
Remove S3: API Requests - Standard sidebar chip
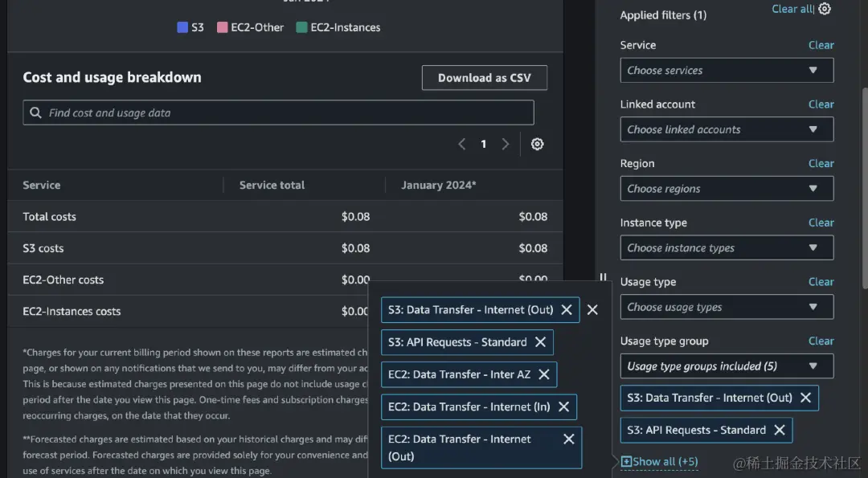click(x=780, y=430)
